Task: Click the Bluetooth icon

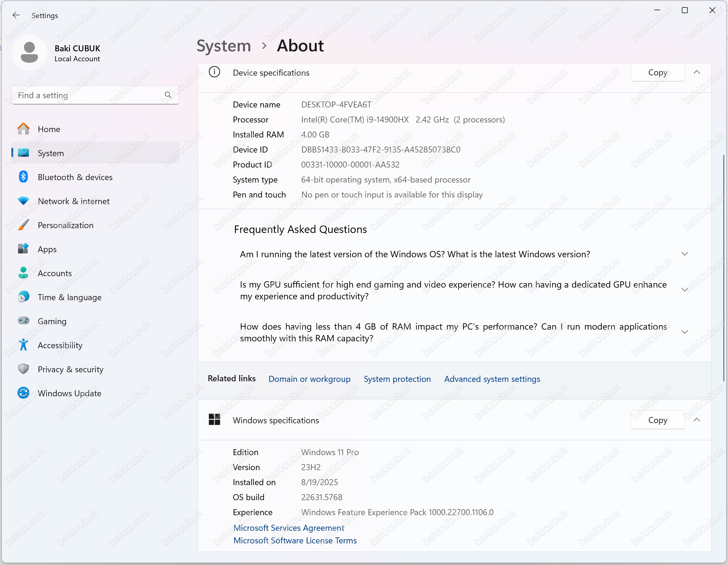Action: tap(23, 177)
